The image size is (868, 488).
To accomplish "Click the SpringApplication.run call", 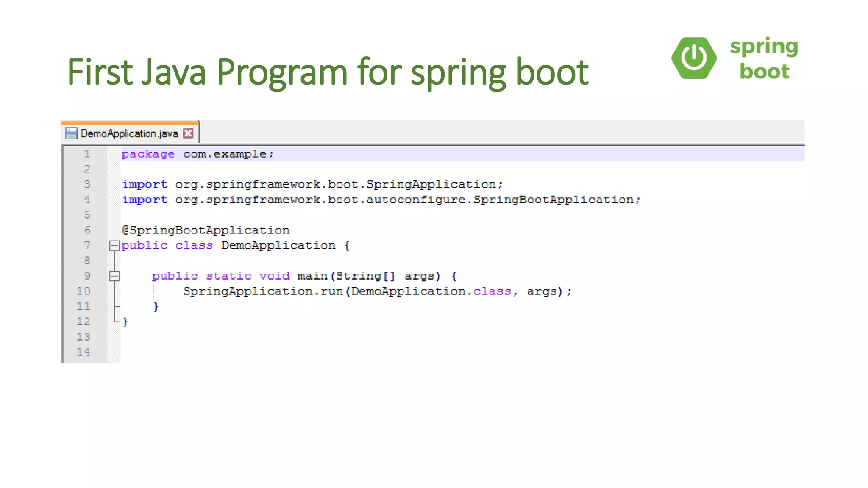I will click(x=263, y=291).
